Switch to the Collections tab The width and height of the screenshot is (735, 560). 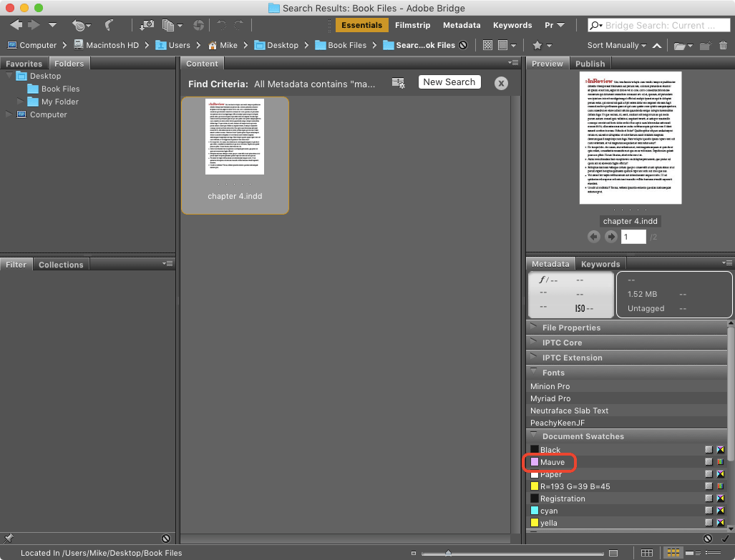[61, 265]
